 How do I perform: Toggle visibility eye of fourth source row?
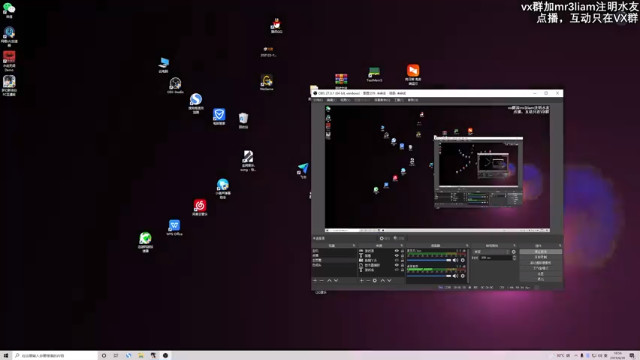coord(397,265)
